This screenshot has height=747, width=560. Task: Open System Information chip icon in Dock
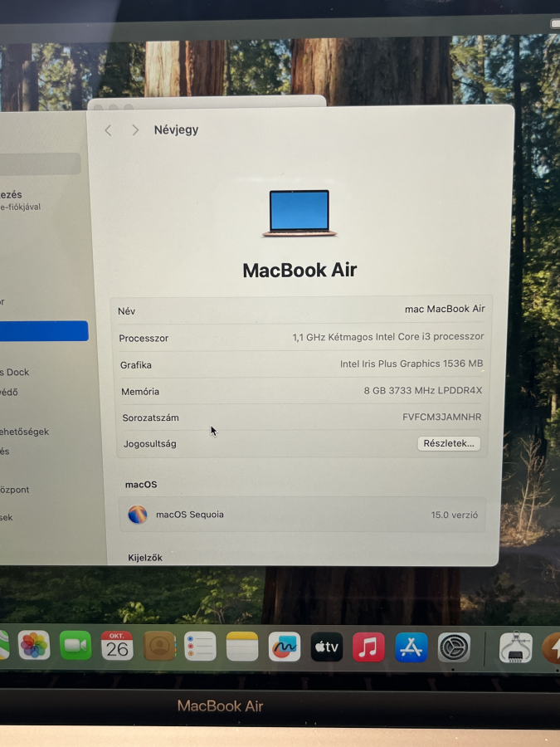[x=516, y=648]
